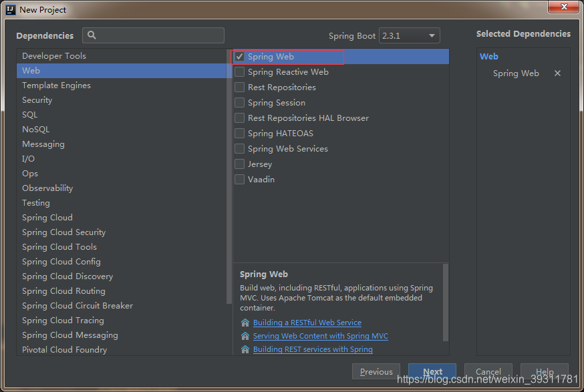Proceed with the Next button
Screen dimensions: 584x392
tap(432, 371)
